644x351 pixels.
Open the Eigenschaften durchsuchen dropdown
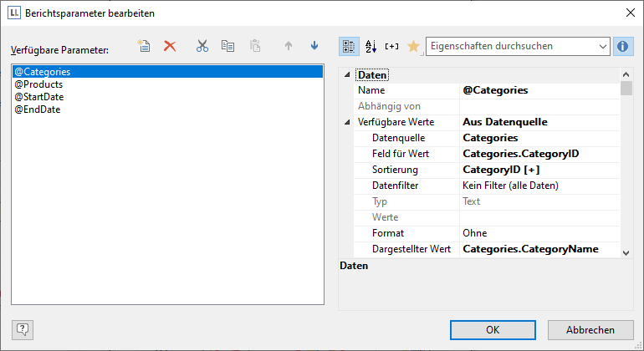[602, 47]
